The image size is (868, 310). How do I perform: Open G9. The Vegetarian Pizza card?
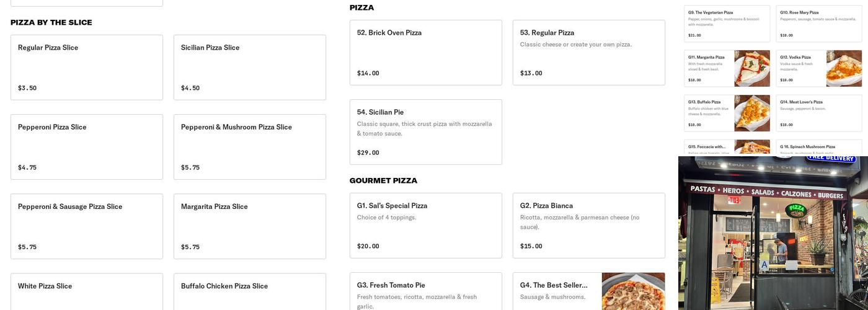[727, 24]
